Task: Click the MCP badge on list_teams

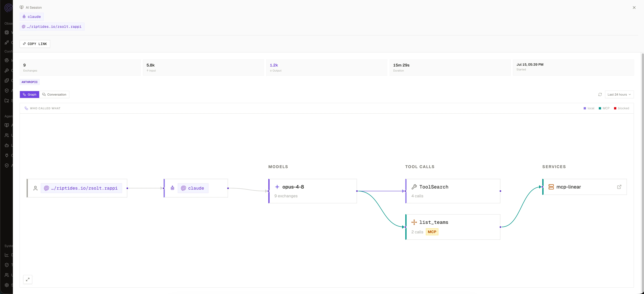Action: 432,232
